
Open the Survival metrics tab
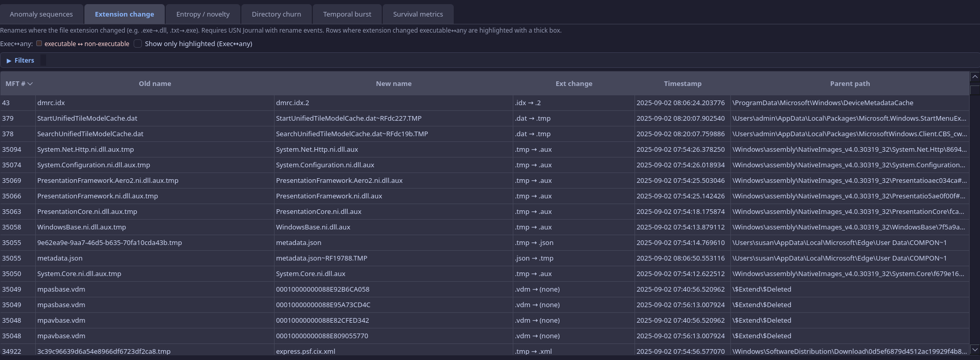417,15
